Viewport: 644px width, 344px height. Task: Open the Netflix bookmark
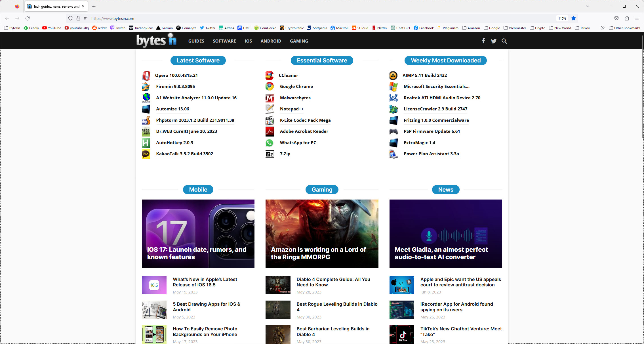point(380,28)
